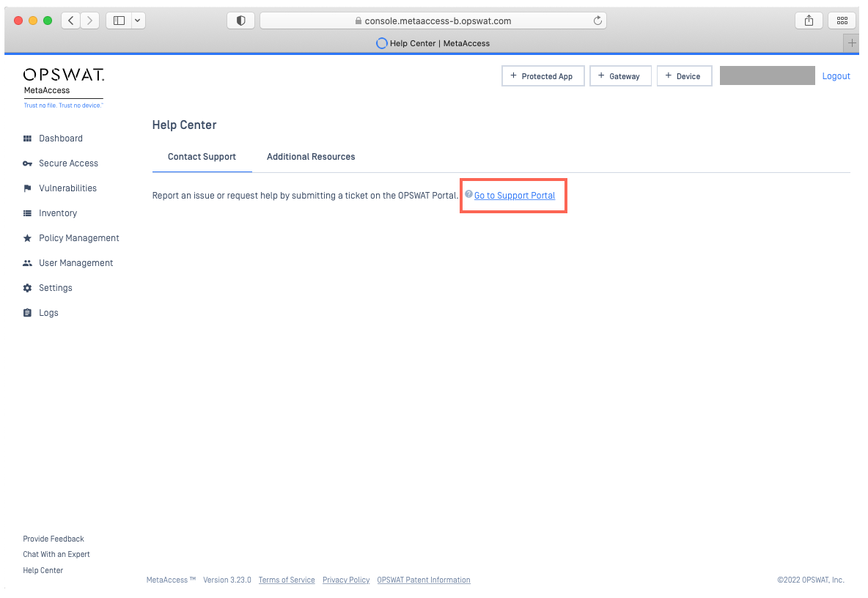This screenshot has height=598, width=868.
Task: Click the address bar URL field
Action: coord(433,21)
